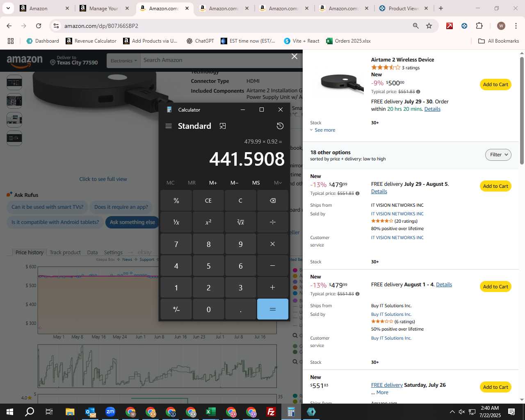Toggle Keep on top in Calculator
525x420 pixels.
coord(223,126)
